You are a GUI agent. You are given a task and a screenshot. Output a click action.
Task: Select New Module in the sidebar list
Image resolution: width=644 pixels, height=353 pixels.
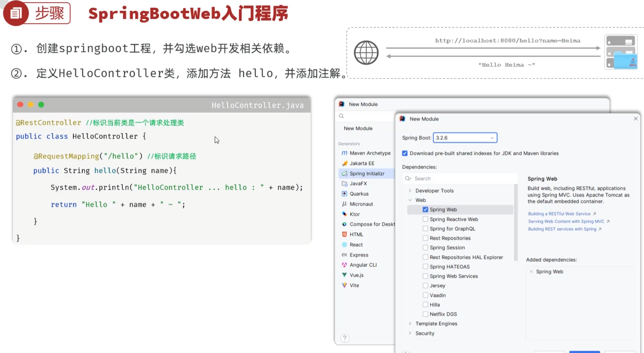click(x=358, y=128)
